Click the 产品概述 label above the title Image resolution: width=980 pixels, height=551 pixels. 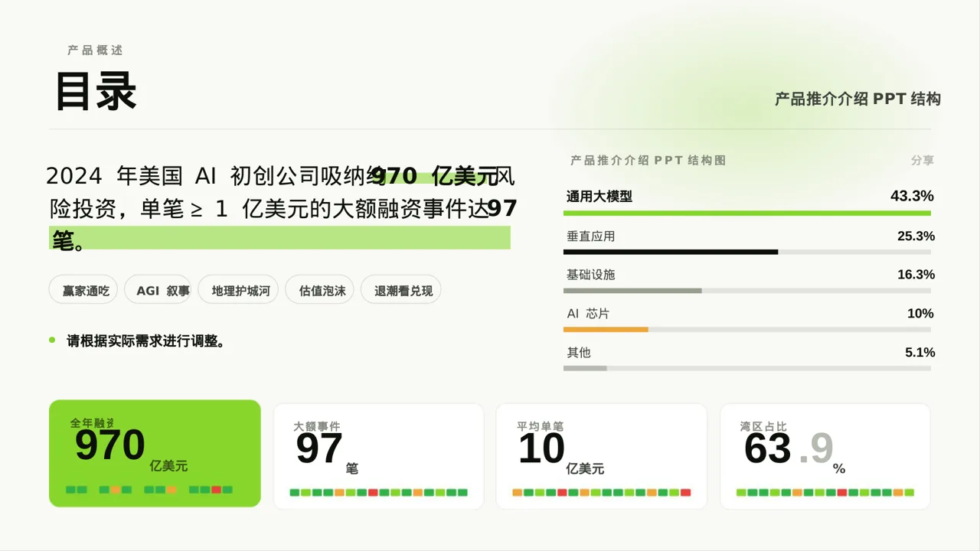click(95, 51)
